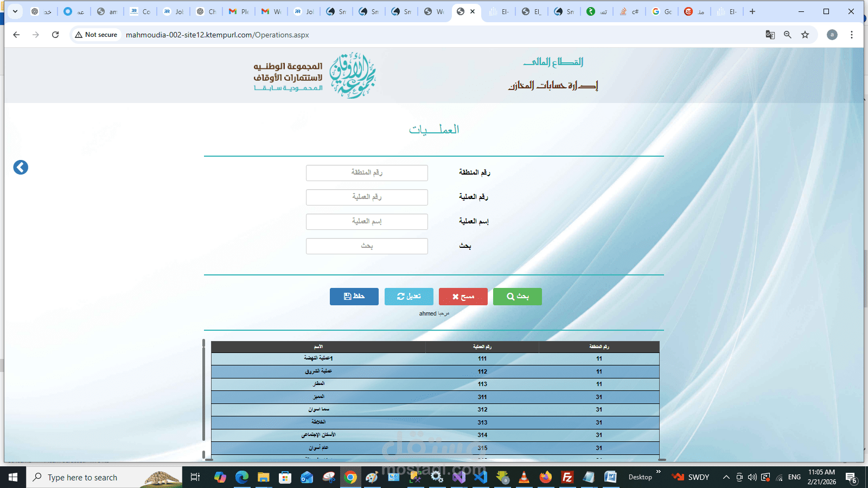Open Outlook from the taskbar
The height and width of the screenshot is (488, 868).
pos(307,477)
